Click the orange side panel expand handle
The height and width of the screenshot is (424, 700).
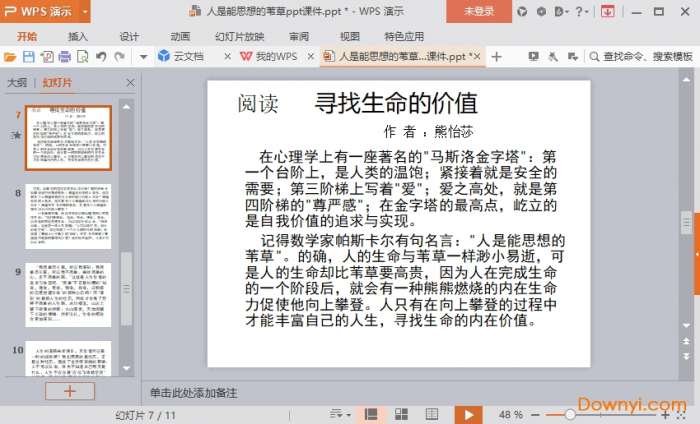coord(697,254)
